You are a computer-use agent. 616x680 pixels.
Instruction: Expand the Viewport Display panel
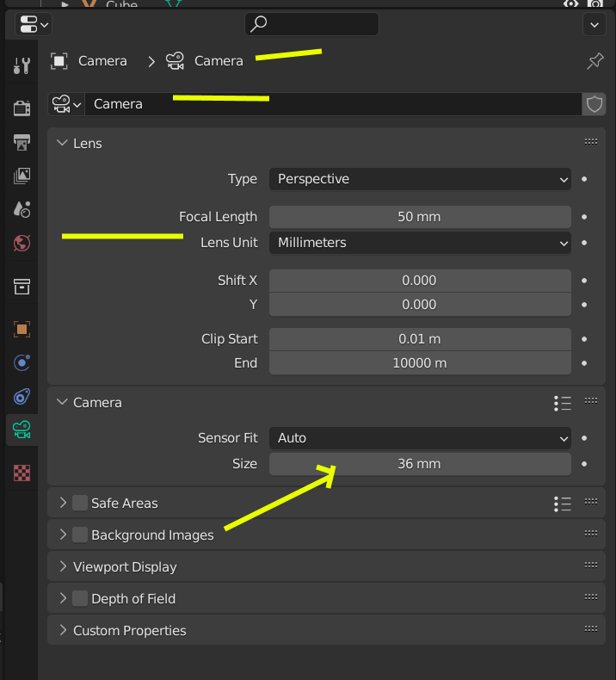(62, 566)
